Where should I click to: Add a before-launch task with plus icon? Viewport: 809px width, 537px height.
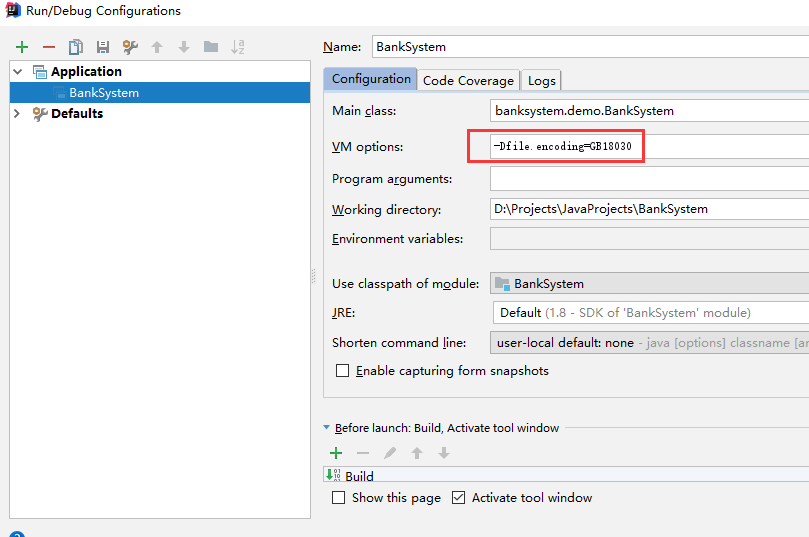coord(336,453)
